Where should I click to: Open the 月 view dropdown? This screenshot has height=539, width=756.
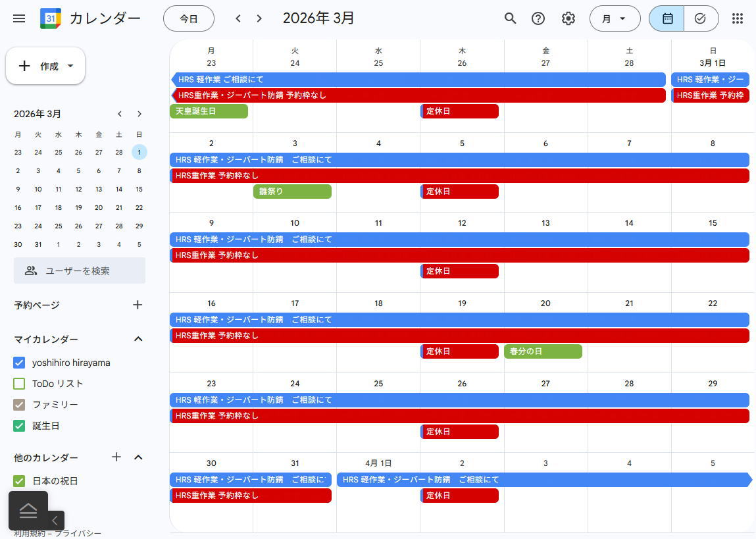(x=615, y=18)
